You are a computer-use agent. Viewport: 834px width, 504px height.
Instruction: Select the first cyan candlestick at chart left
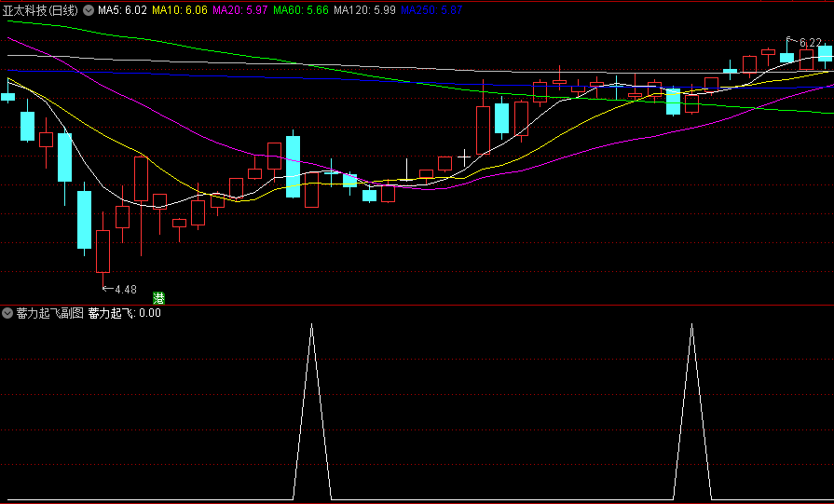tap(8, 94)
